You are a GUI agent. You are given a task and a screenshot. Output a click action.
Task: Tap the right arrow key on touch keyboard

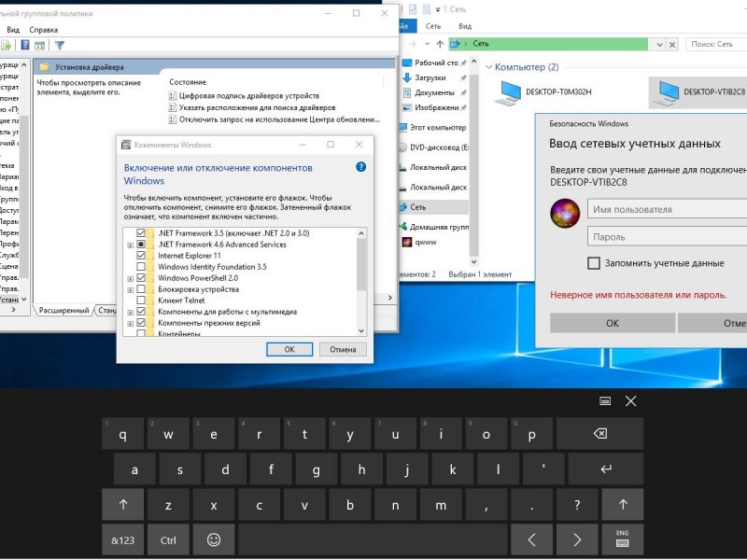pos(577,539)
